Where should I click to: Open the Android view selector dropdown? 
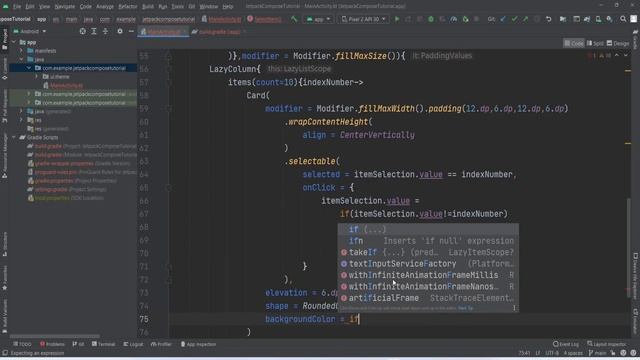pyautogui.click(x=30, y=31)
